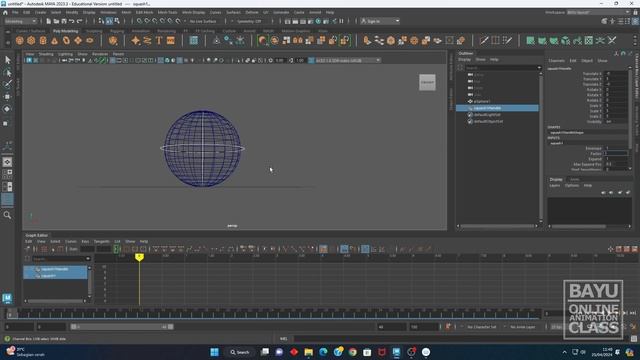The image size is (640, 360).
Task: Click the Factor input field in Channel Box
Action: pos(616,153)
